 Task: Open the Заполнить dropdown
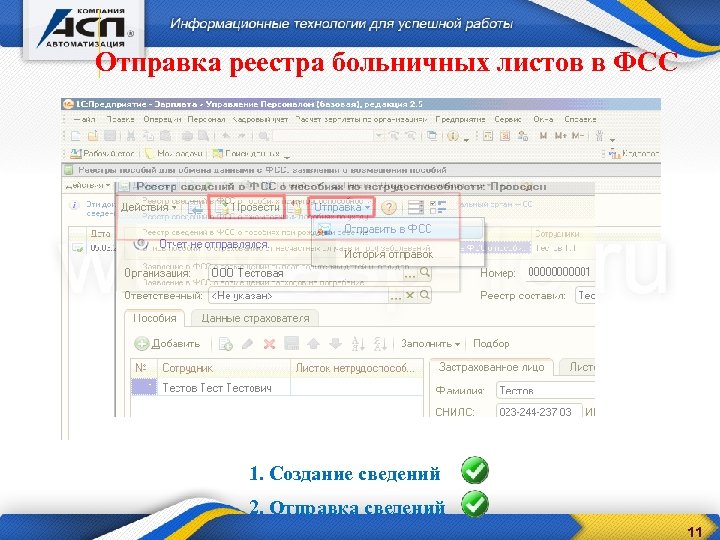click(430, 343)
